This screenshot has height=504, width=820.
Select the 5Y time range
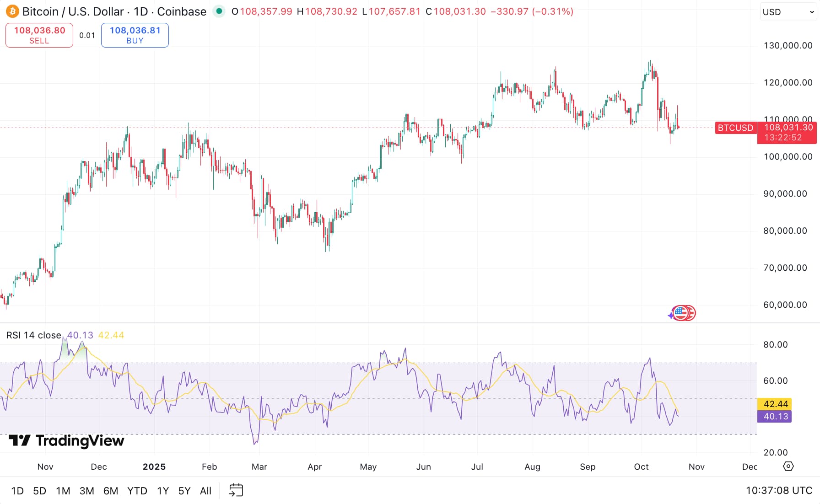184,491
